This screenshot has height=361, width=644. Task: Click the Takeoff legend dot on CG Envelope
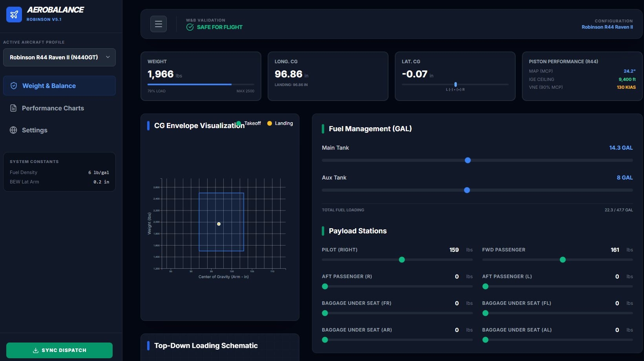click(x=239, y=123)
